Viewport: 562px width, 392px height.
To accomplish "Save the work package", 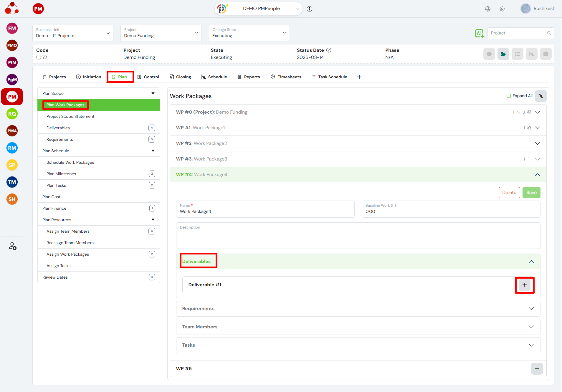I will pyautogui.click(x=531, y=193).
